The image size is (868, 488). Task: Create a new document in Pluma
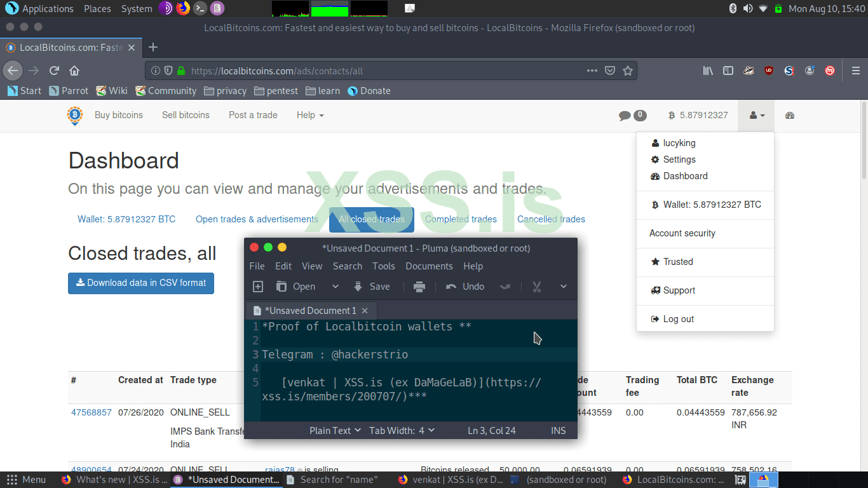(258, 287)
